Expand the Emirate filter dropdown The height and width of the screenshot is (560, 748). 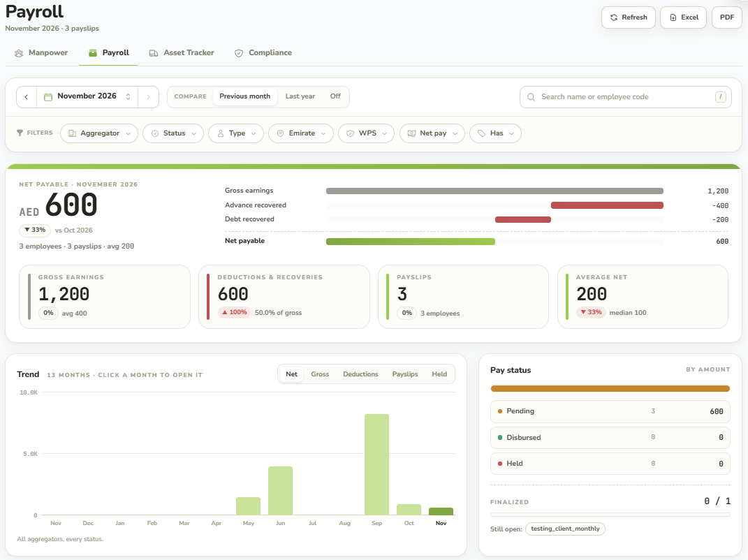[301, 133]
